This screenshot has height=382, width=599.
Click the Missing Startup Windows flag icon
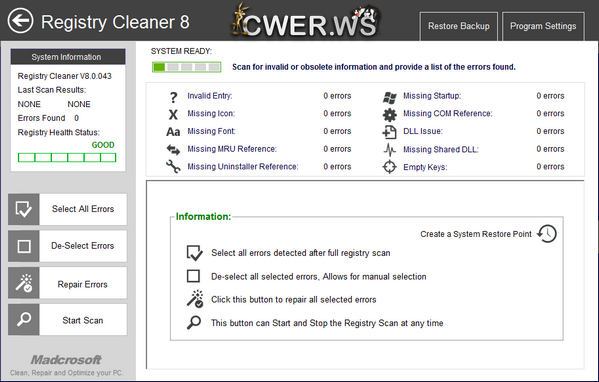(x=390, y=97)
